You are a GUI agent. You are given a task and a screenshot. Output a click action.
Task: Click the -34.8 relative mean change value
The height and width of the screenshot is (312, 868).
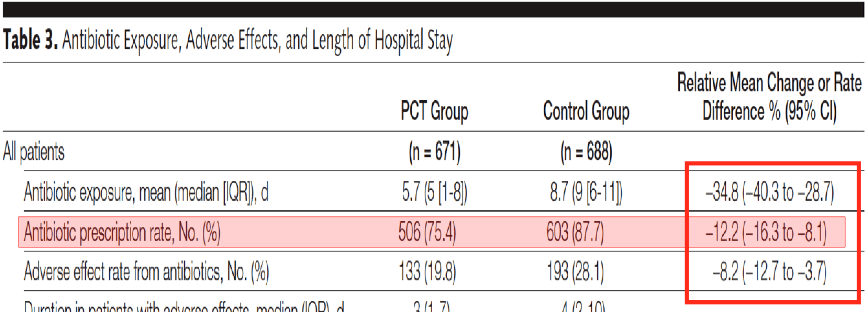769,191
